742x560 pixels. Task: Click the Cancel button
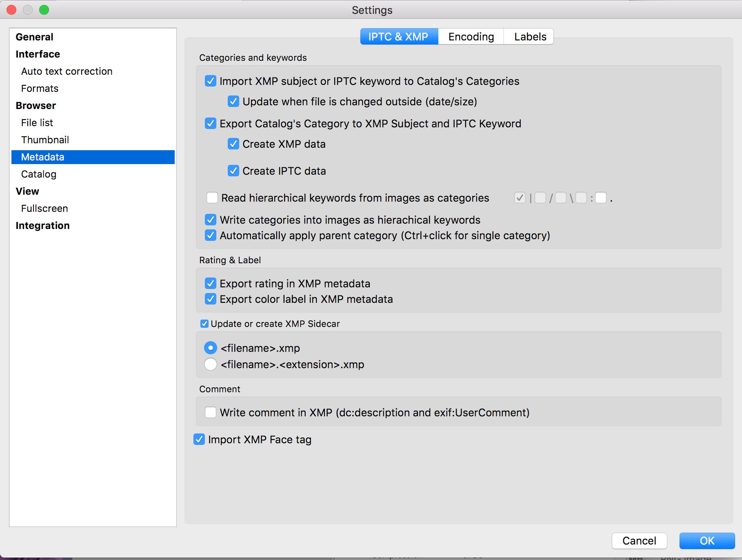tap(639, 541)
